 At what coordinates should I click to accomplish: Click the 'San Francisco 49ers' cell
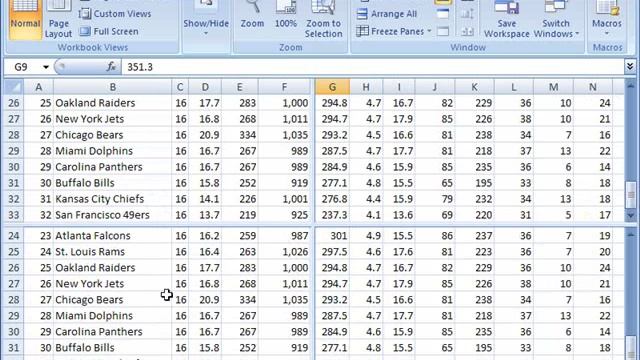click(x=112, y=215)
